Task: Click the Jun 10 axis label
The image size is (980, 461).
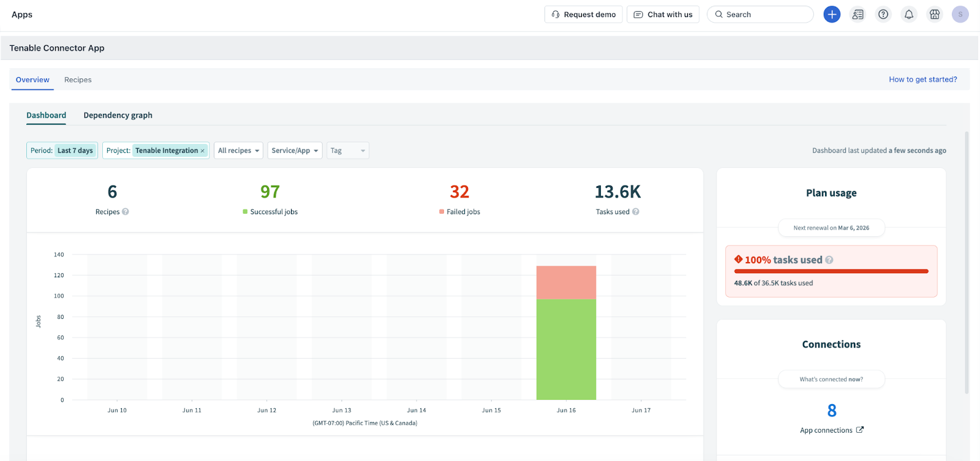Action: pos(117,410)
